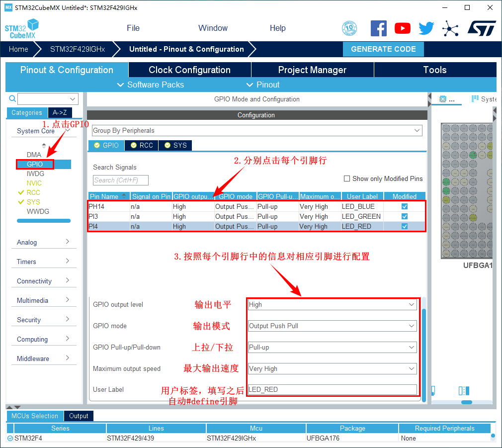This screenshot has width=502, height=448.
Task: Click the User Label input field
Action: click(332, 390)
